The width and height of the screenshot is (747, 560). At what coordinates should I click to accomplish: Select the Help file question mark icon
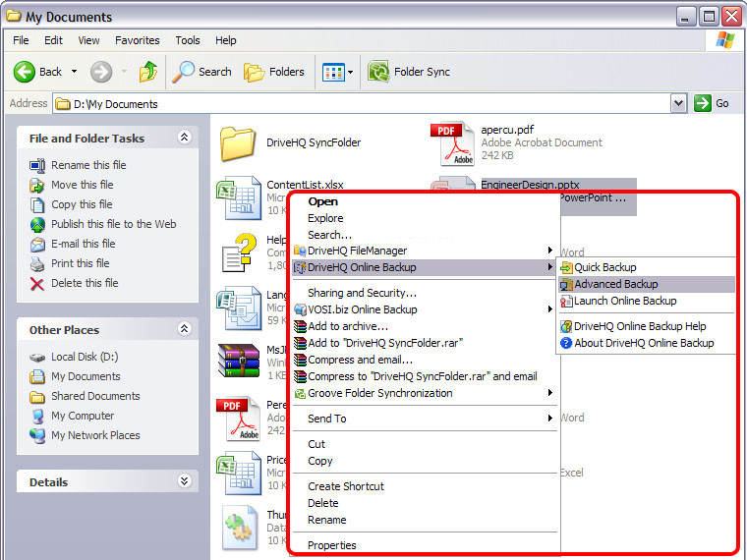point(240,252)
